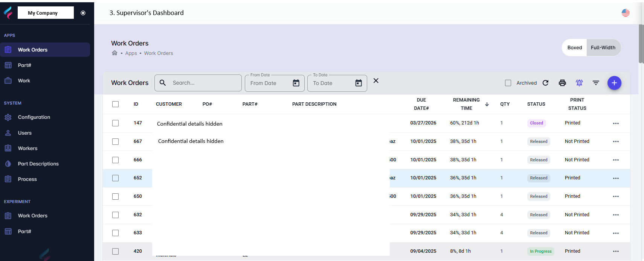The height and width of the screenshot is (261, 644).
Task: Open the alarm bell notifications icon
Action: [579, 83]
